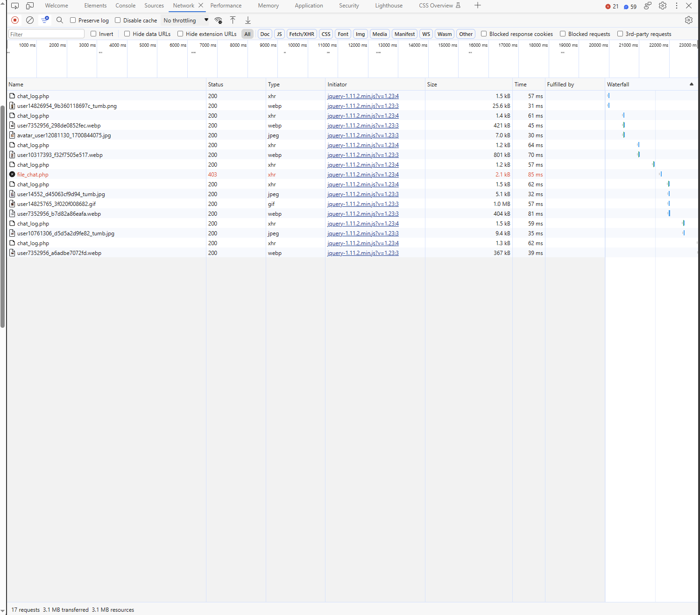Check Hide data URLs

tap(127, 34)
